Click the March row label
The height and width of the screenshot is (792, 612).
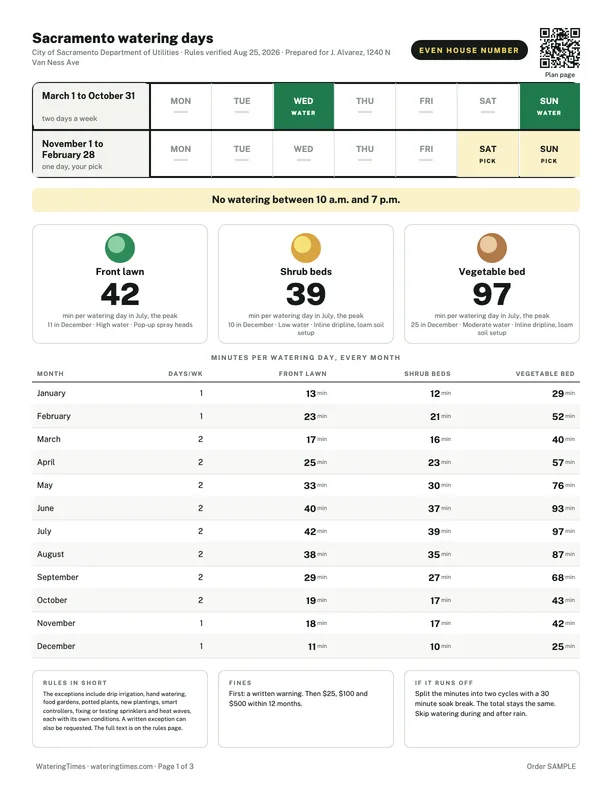(x=48, y=439)
